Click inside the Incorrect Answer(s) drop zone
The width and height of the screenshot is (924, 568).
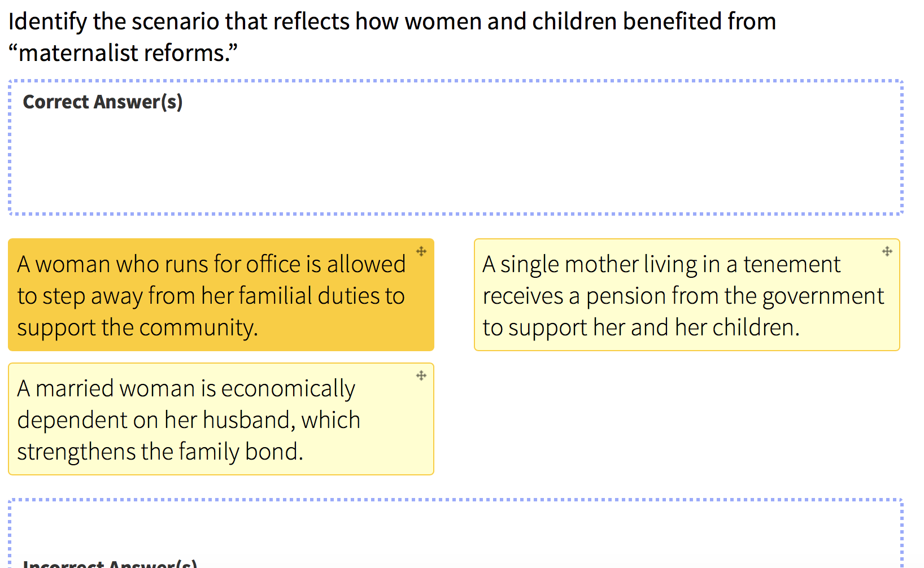tap(456, 534)
